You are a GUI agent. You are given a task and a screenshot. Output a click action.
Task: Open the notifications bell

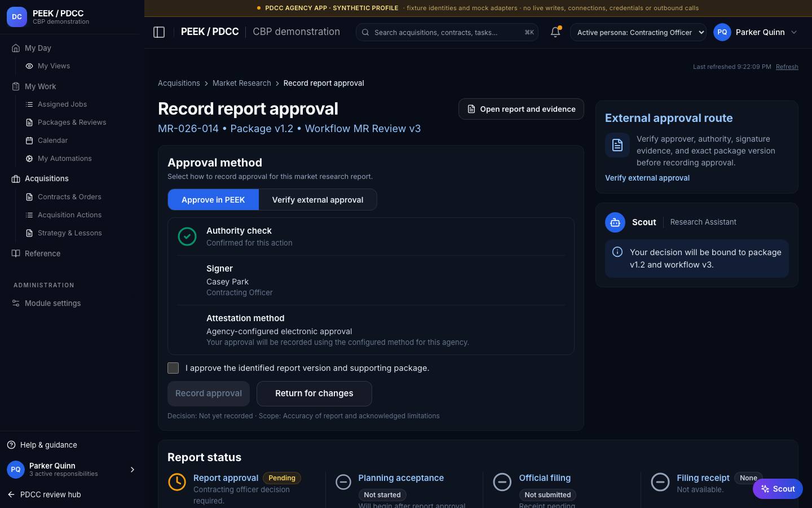pos(555,32)
